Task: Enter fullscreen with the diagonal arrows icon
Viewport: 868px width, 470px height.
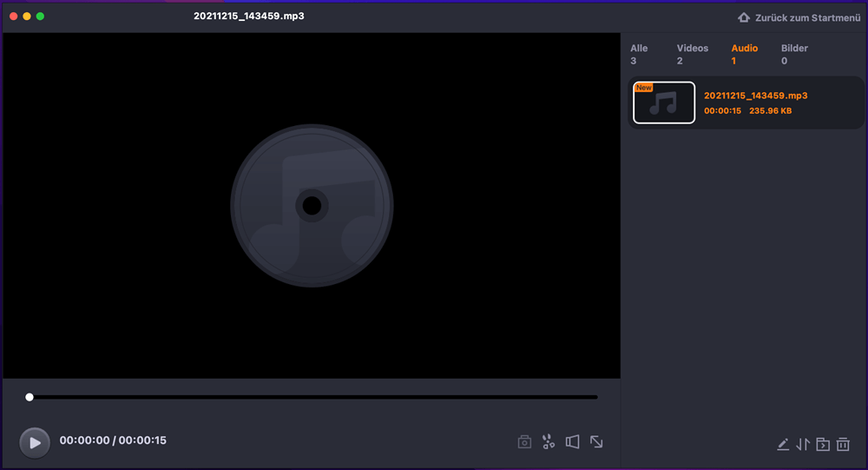Action: click(x=596, y=441)
